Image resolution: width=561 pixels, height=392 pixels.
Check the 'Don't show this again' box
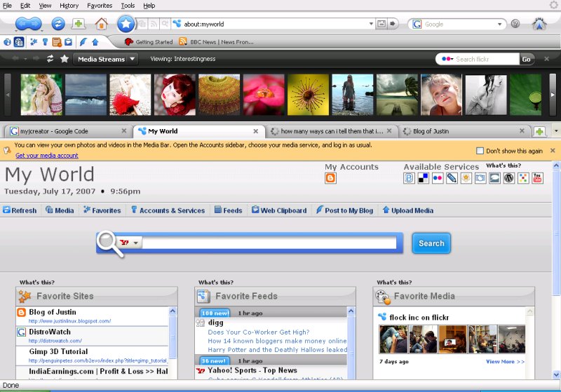click(x=480, y=151)
